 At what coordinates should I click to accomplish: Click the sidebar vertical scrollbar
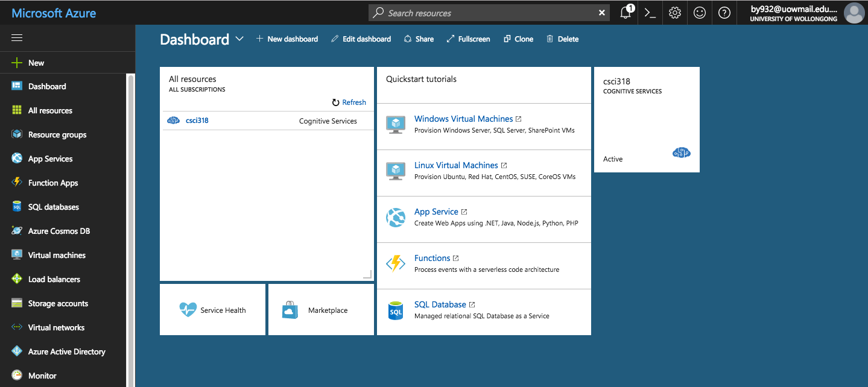pyautogui.click(x=130, y=229)
